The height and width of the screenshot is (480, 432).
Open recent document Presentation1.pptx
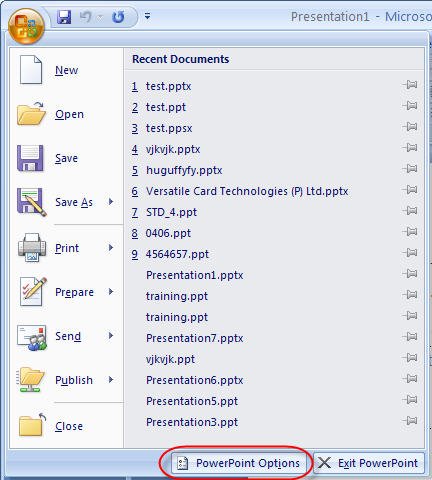[195, 275]
